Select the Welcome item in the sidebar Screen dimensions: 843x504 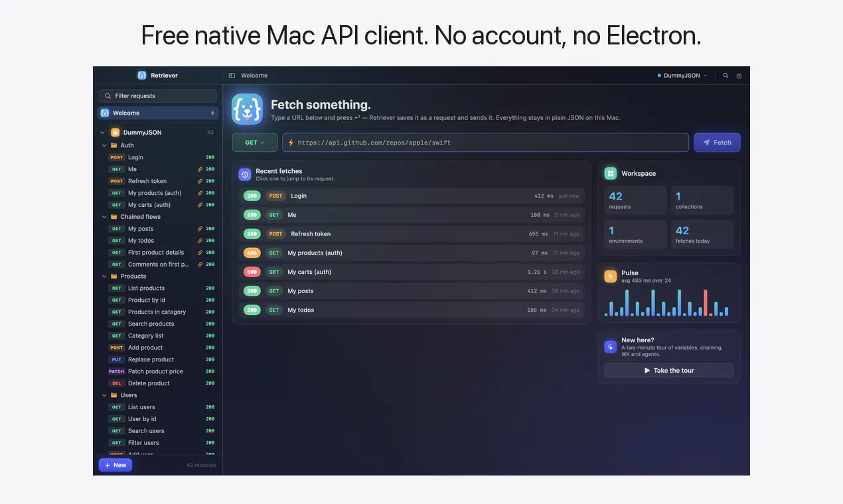pyautogui.click(x=157, y=113)
